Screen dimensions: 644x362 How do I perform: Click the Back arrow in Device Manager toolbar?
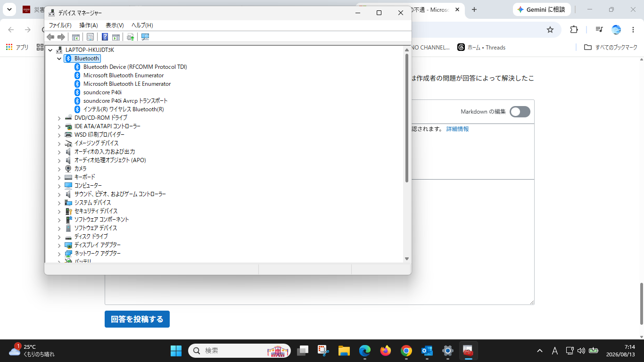pyautogui.click(x=50, y=37)
